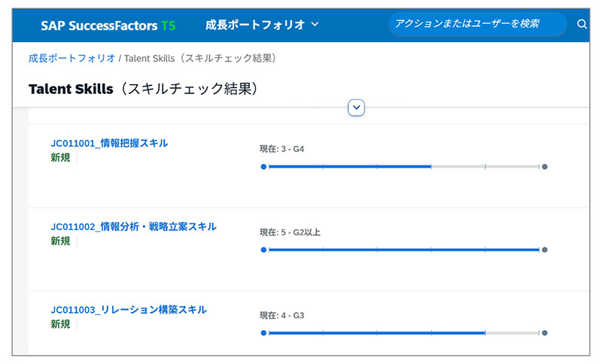Open JC011003_リレーション構築スキル skill link

coord(129,310)
